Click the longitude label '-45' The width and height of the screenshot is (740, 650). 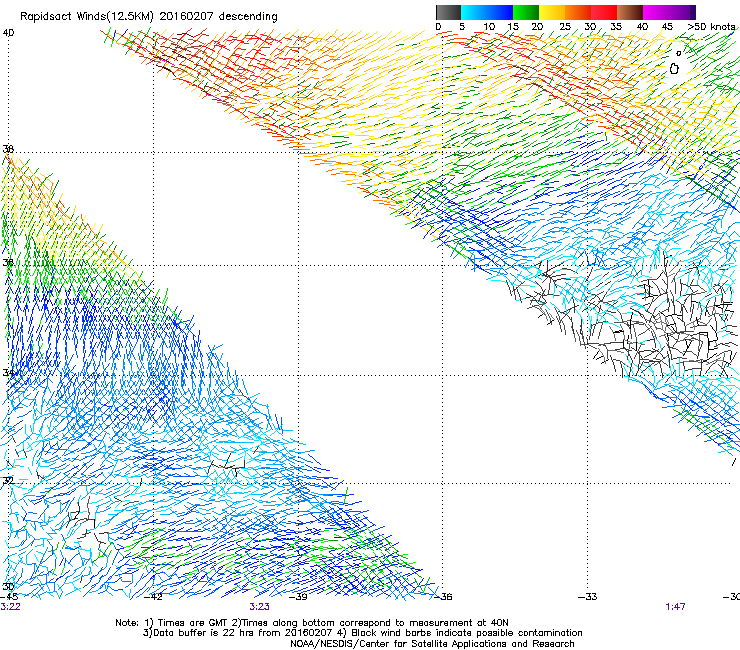pyautogui.click(x=9, y=597)
